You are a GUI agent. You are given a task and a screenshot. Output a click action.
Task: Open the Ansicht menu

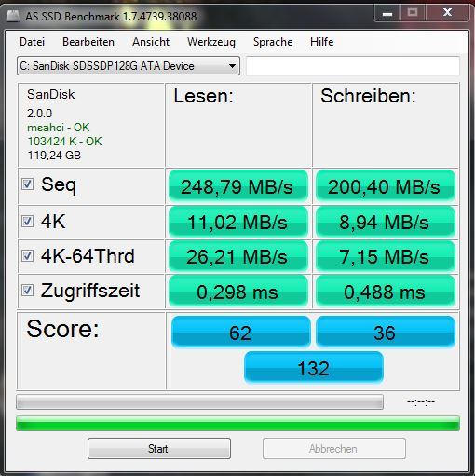tap(151, 42)
